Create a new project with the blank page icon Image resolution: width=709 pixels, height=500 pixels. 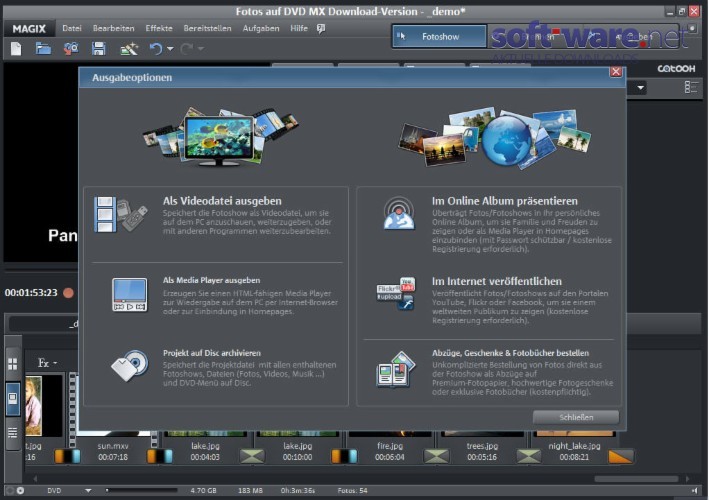coord(16,48)
